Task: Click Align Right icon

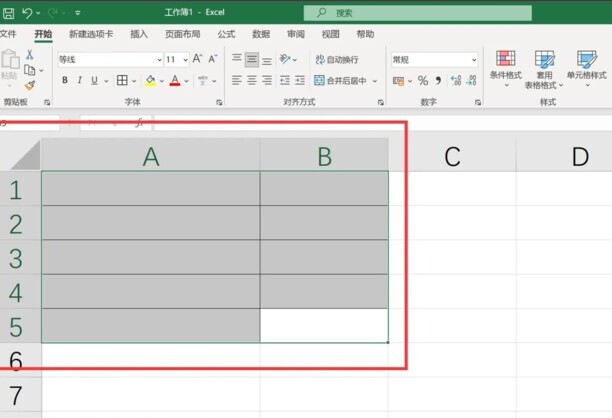Action: [x=267, y=80]
